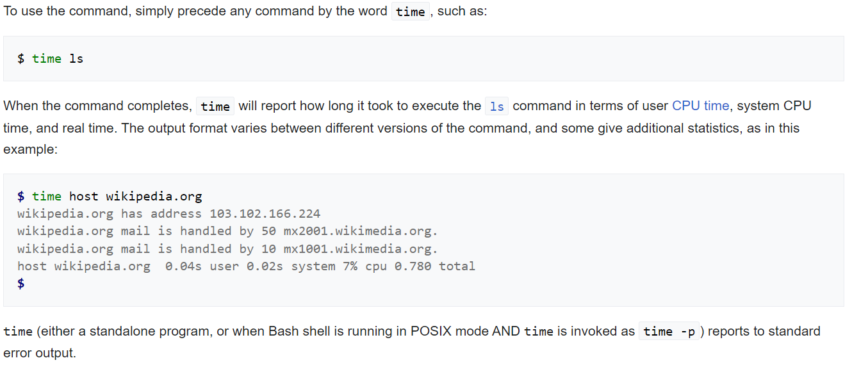Screen dimensions: 868x374
Task: Open the CPU time link
Action: (700, 106)
